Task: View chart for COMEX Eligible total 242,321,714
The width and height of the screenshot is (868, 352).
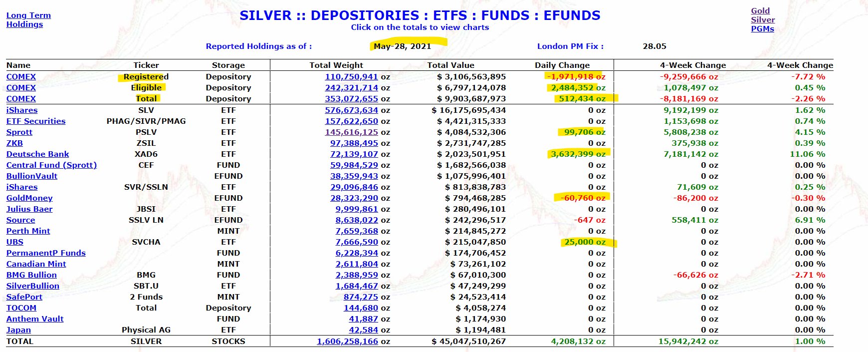Action: (x=352, y=88)
